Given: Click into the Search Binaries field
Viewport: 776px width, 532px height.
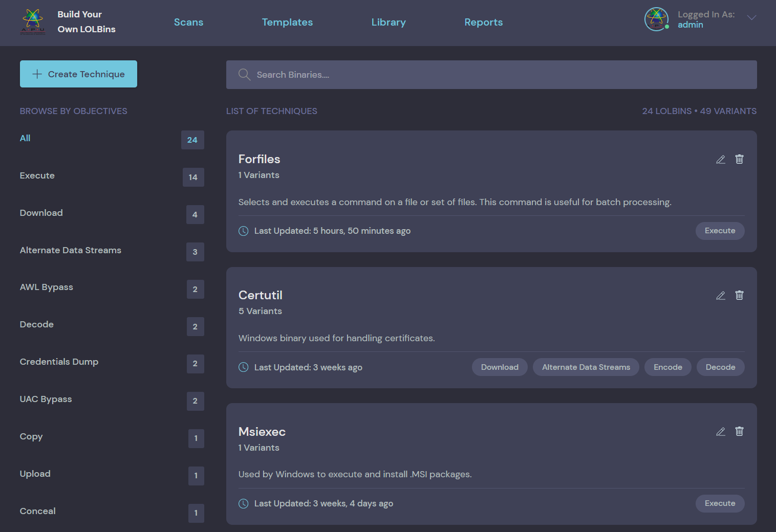Looking at the screenshot, I should [491, 75].
